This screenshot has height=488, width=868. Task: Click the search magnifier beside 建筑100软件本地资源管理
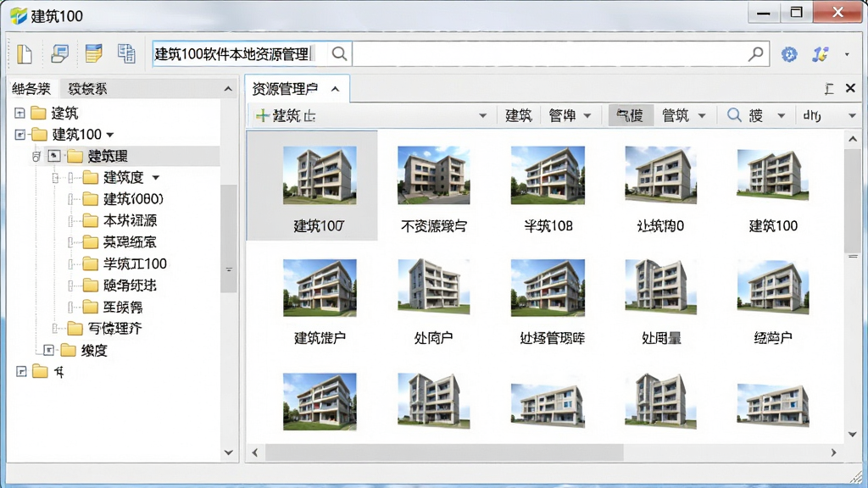(x=339, y=53)
